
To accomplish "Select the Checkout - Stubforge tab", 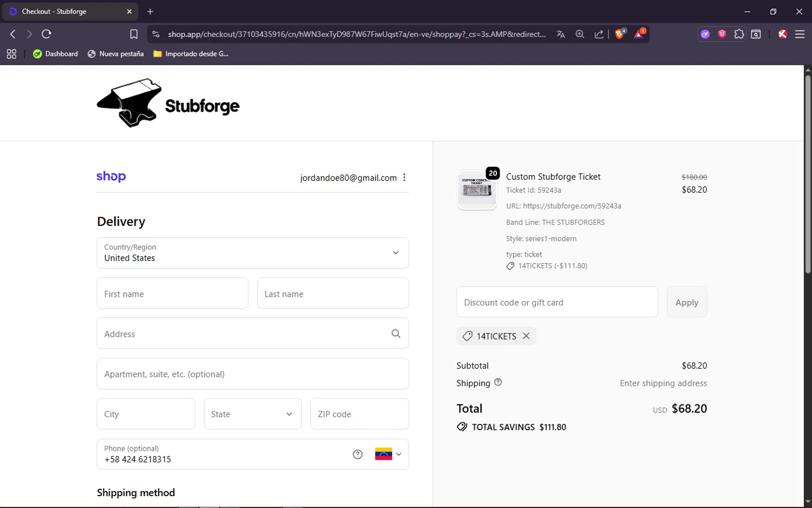I will click(69, 11).
